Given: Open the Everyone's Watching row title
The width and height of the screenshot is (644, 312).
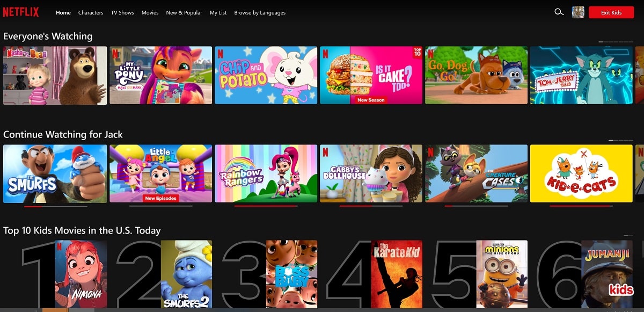Looking at the screenshot, I should [x=48, y=36].
